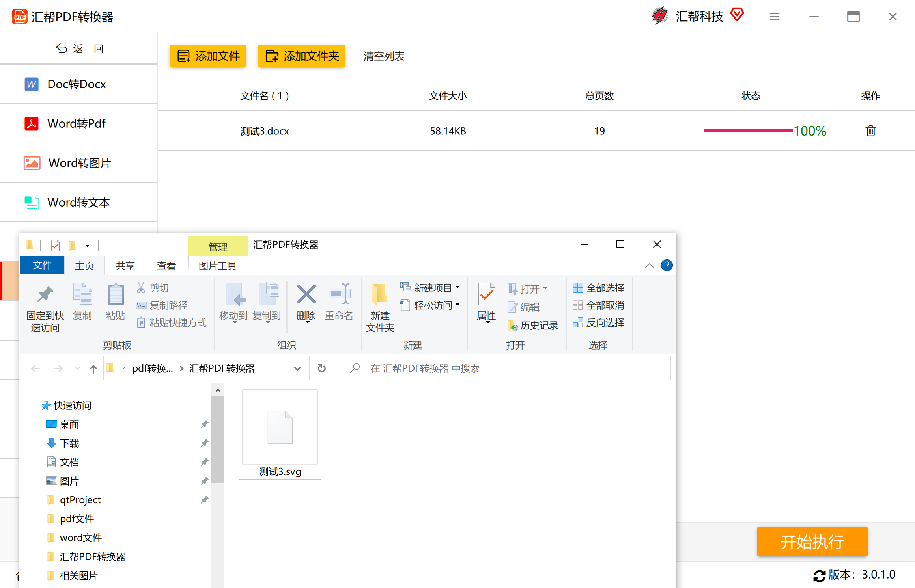Click the 粘贴 clipboard icon
This screenshot has height=588, width=915.
116,294
